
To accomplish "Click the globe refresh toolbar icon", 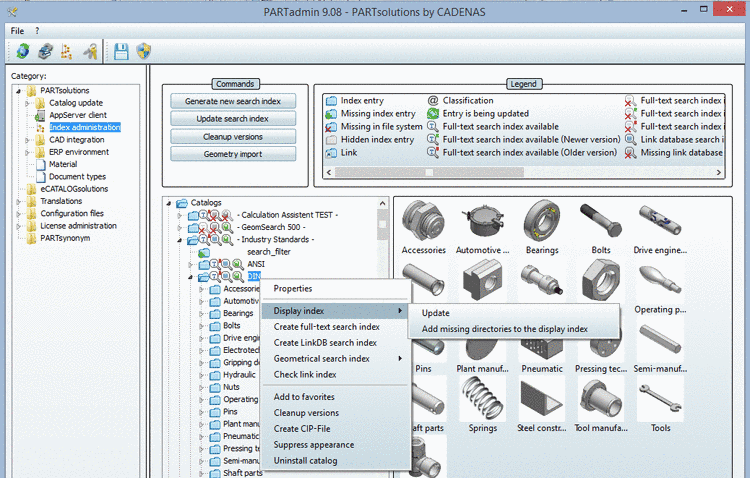I will tap(22, 51).
